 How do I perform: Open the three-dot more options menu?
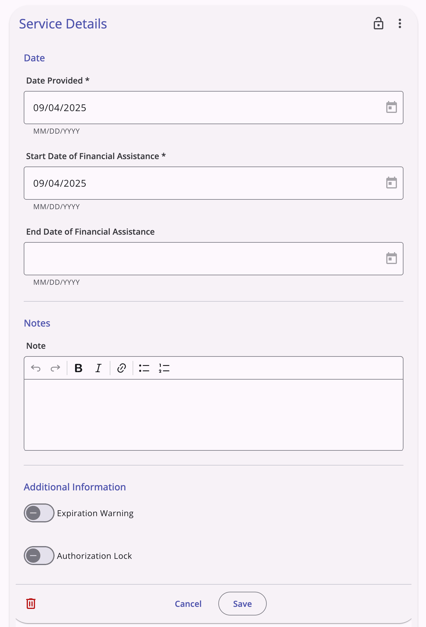(400, 24)
